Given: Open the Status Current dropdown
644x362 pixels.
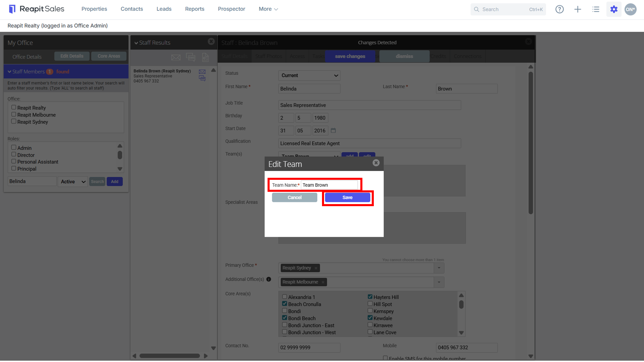Looking at the screenshot, I should 309,75.
